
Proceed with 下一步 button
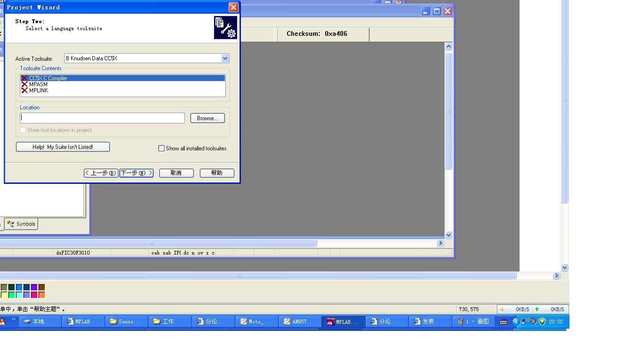coord(136,173)
